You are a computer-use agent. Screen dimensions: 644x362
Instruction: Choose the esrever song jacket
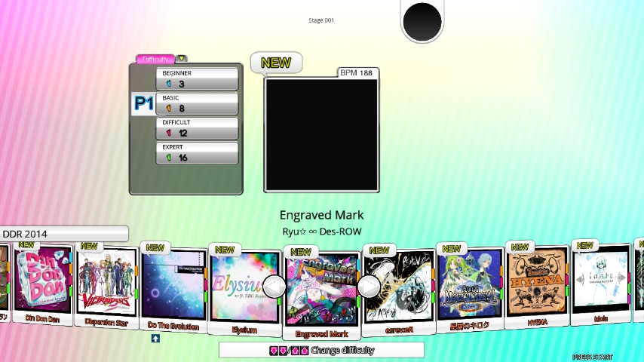[x=399, y=287]
